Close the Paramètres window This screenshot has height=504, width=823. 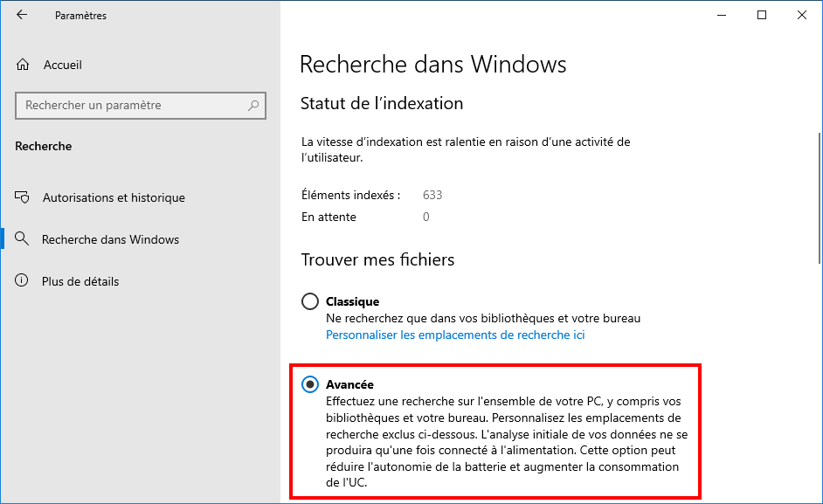click(801, 15)
